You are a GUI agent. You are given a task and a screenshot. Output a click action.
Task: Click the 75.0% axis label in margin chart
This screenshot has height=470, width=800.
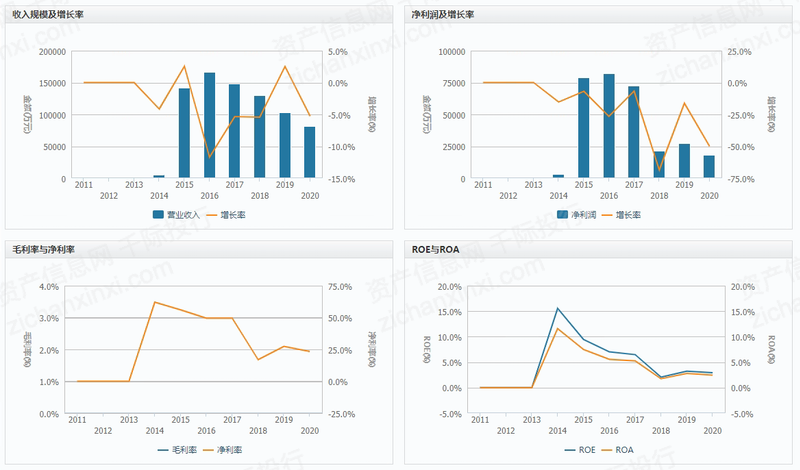point(340,287)
